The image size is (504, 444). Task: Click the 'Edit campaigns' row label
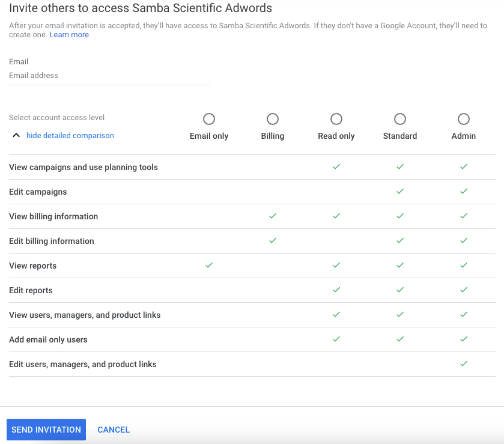point(38,192)
